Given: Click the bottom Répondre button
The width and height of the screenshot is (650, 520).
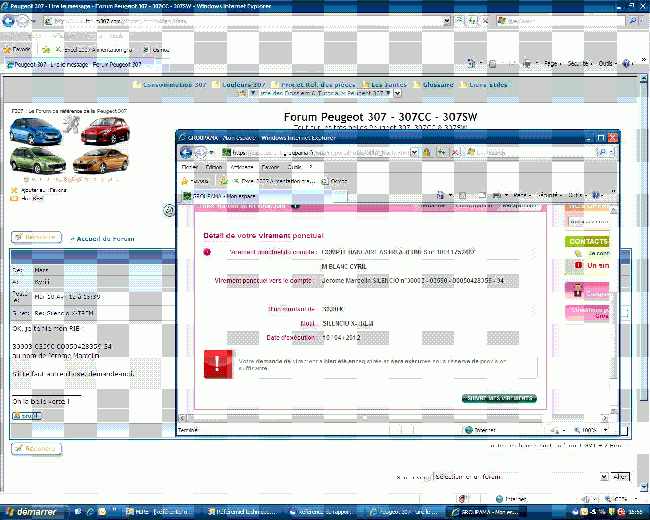Looking at the screenshot, I should pyautogui.click(x=36, y=449).
